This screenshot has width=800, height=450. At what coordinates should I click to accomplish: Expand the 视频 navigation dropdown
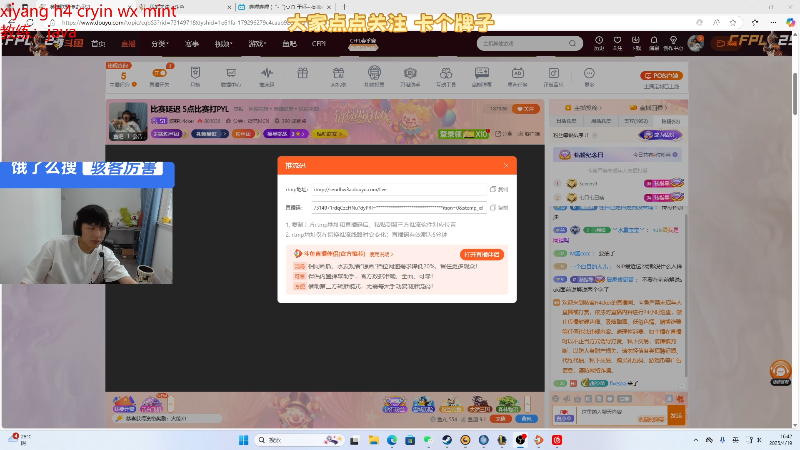[223, 44]
